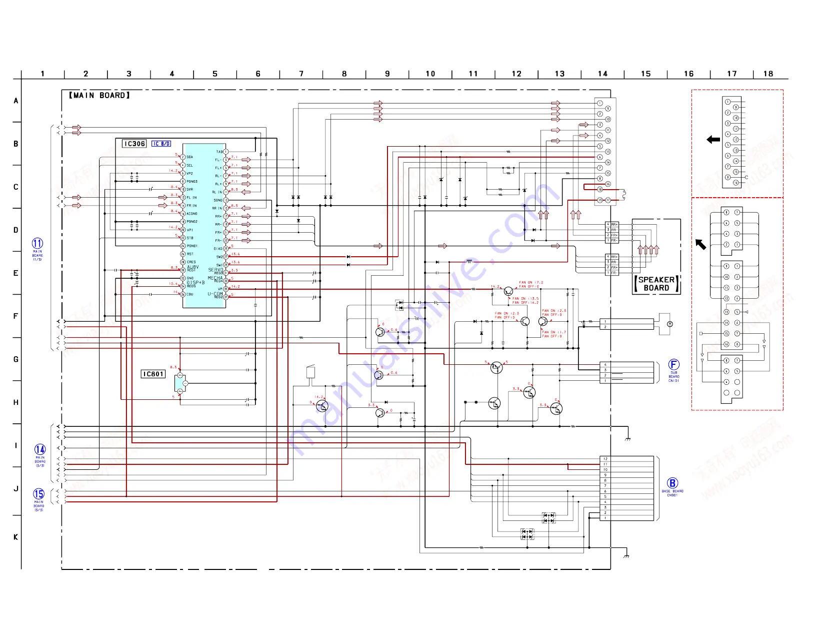
Task: Click the DISP+B label
Action: point(195,283)
